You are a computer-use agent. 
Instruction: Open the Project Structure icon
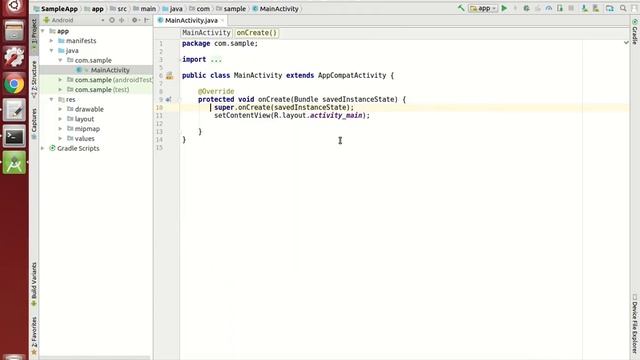coord(609,8)
